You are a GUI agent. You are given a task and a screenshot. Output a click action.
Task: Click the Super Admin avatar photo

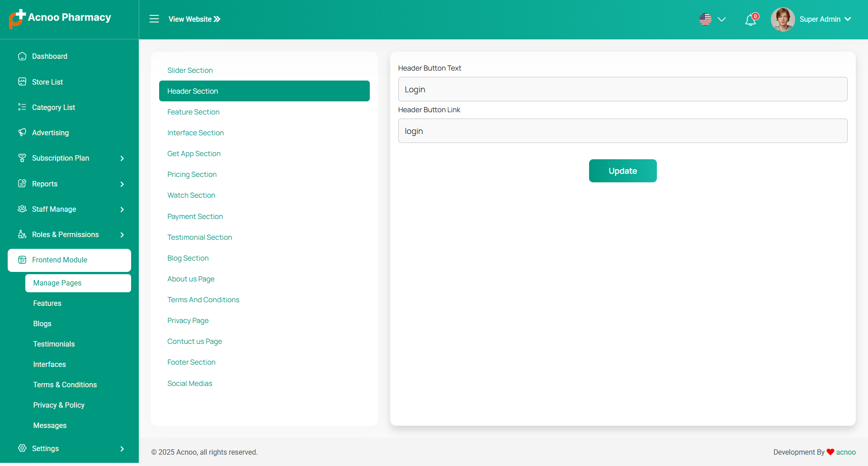pos(783,19)
